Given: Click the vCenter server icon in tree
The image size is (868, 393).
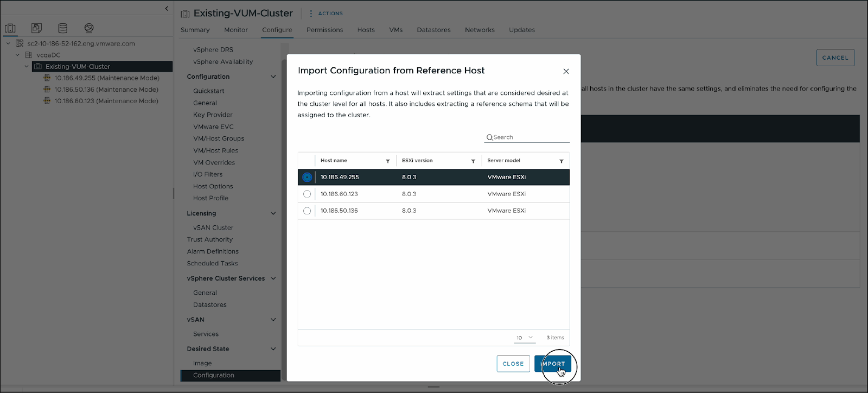Looking at the screenshot, I should tap(20, 43).
